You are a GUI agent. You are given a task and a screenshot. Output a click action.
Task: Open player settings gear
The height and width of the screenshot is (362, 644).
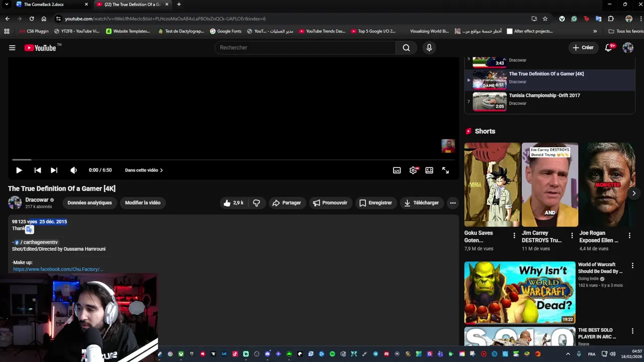tap(413, 170)
